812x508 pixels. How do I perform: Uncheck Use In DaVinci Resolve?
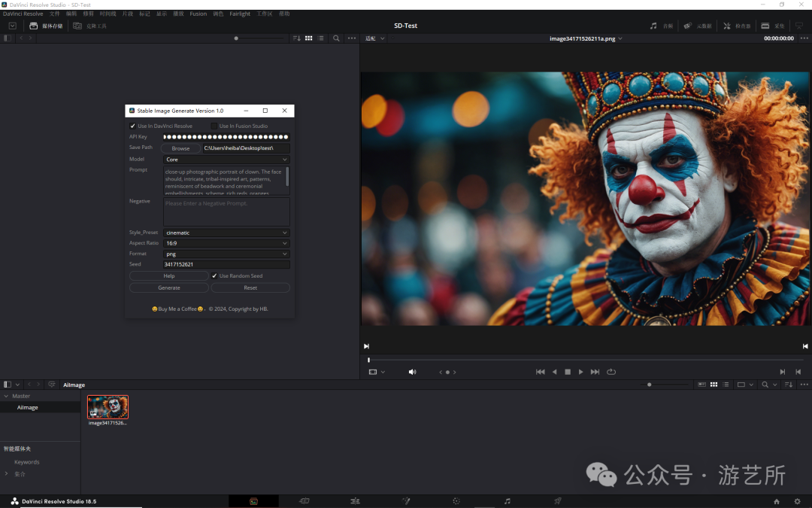pos(133,126)
